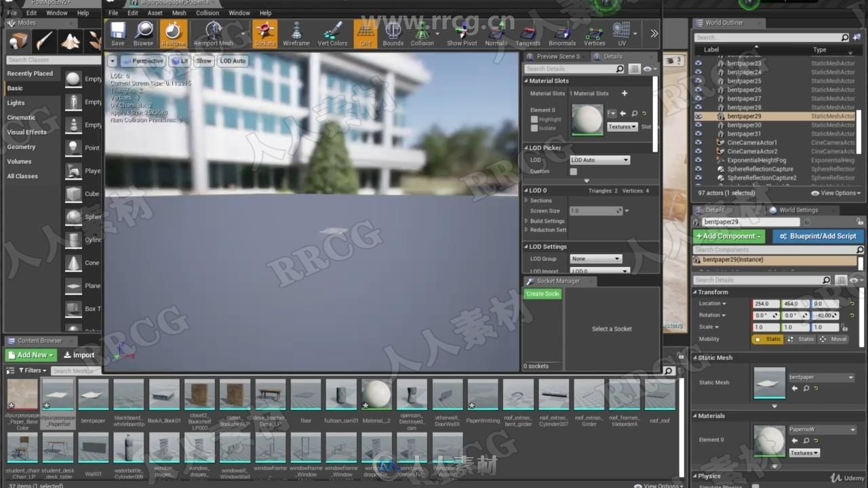The image size is (868, 488).
Task: Select the floor asset thumbnail
Action: point(306,394)
